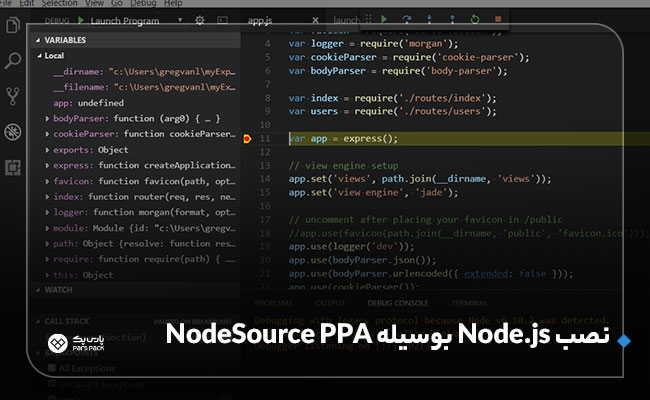The height and width of the screenshot is (400, 650).
Task: Toggle the breakpoint marker on line 11
Action: tap(247, 138)
